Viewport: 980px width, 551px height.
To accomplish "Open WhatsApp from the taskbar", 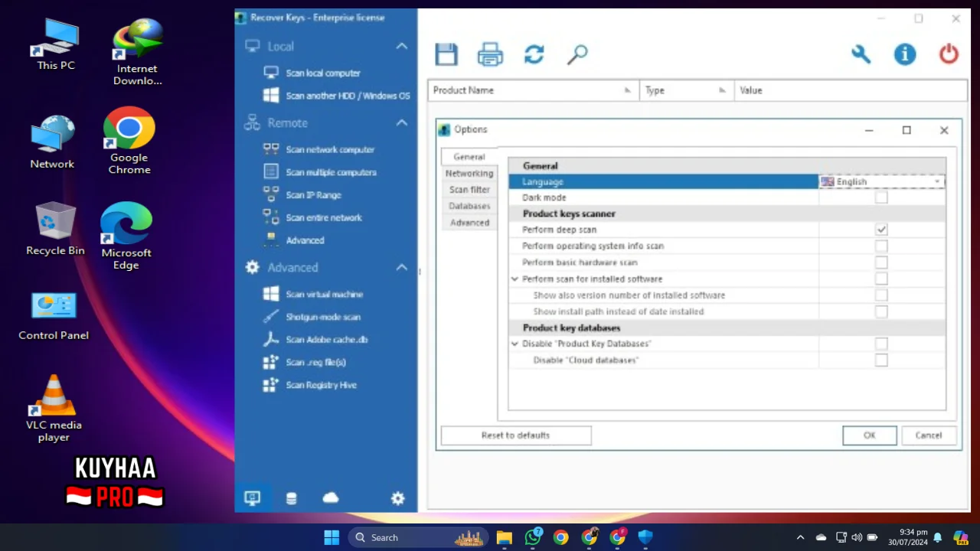I will 533,537.
